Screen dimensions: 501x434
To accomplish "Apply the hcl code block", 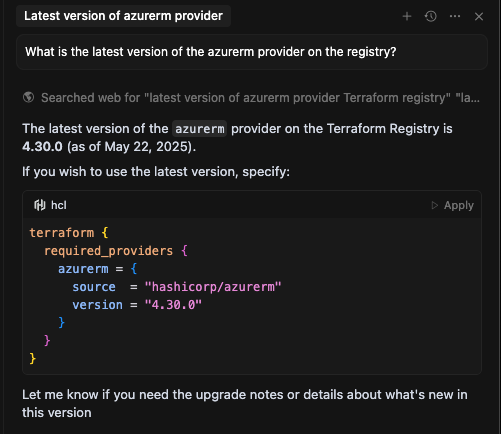I will (452, 205).
